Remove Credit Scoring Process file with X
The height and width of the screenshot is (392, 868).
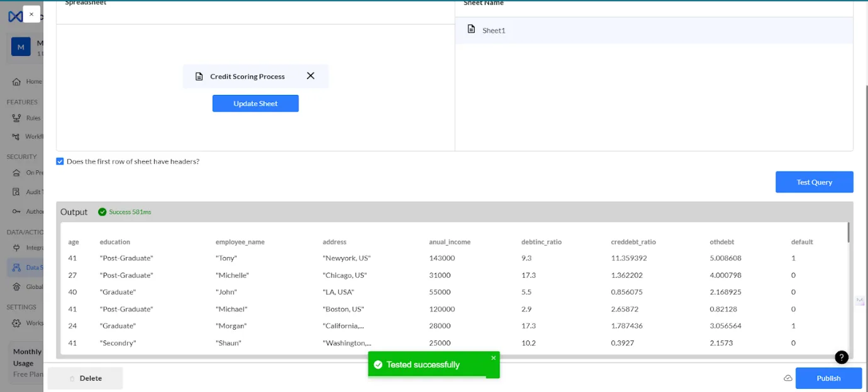click(x=311, y=76)
